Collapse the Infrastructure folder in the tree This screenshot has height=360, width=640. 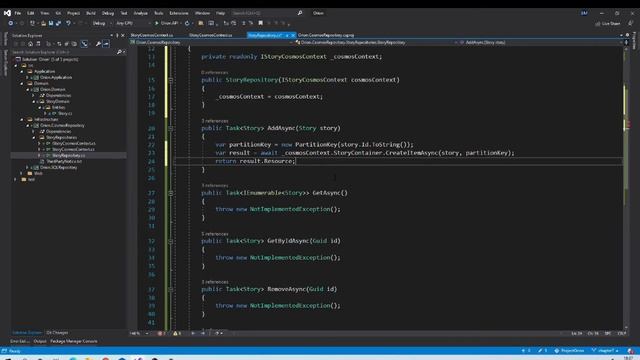click(x=22, y=120)
